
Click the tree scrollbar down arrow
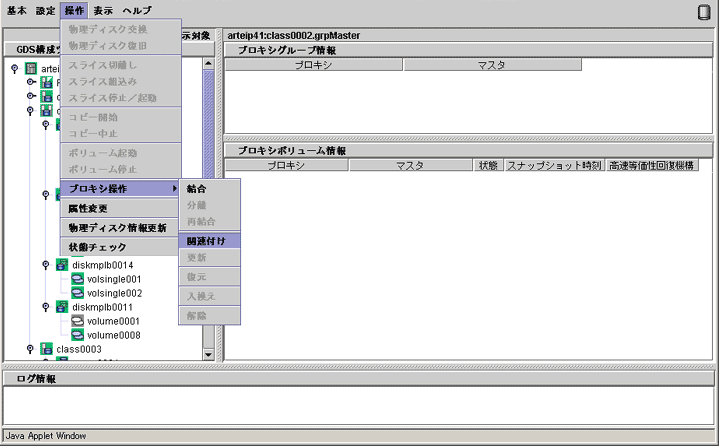(x=209, y=354)
